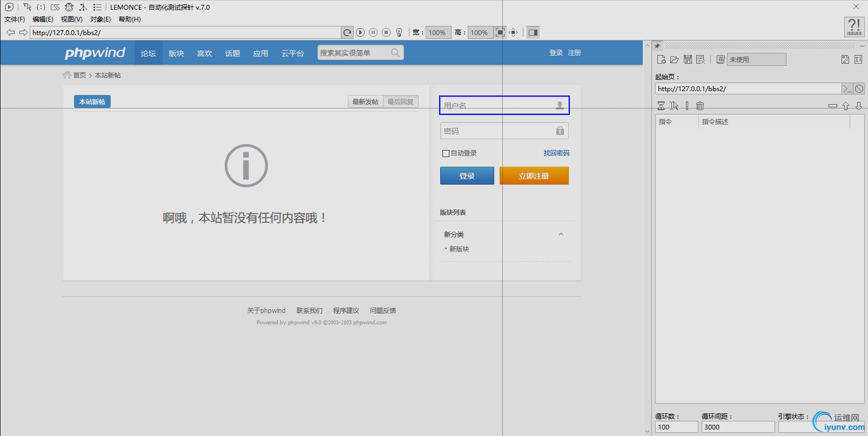Run the start page with terminal prompt button
Viewport: 868px width, 436px height.
847,88
